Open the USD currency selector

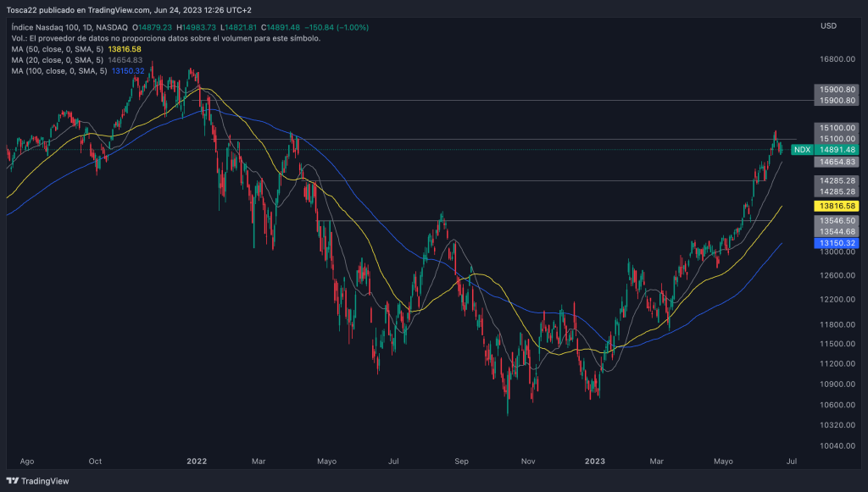[x=828, y=26]
